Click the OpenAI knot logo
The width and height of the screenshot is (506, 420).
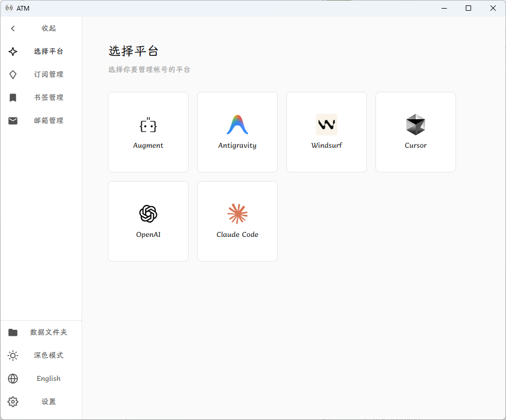click(x=148, y=214)
